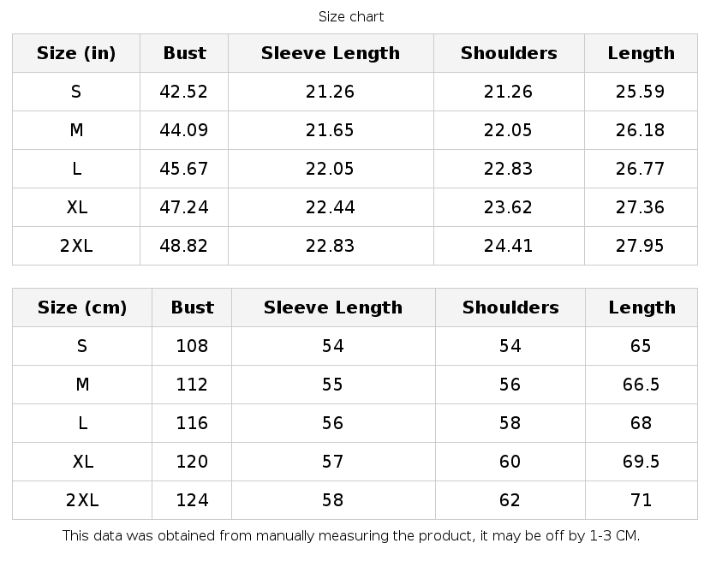This screenshot has height=579, width=728.
Task: Select Sleeve Length header in centimeter table
Action: pyautogui.click(x=332, y=307)
